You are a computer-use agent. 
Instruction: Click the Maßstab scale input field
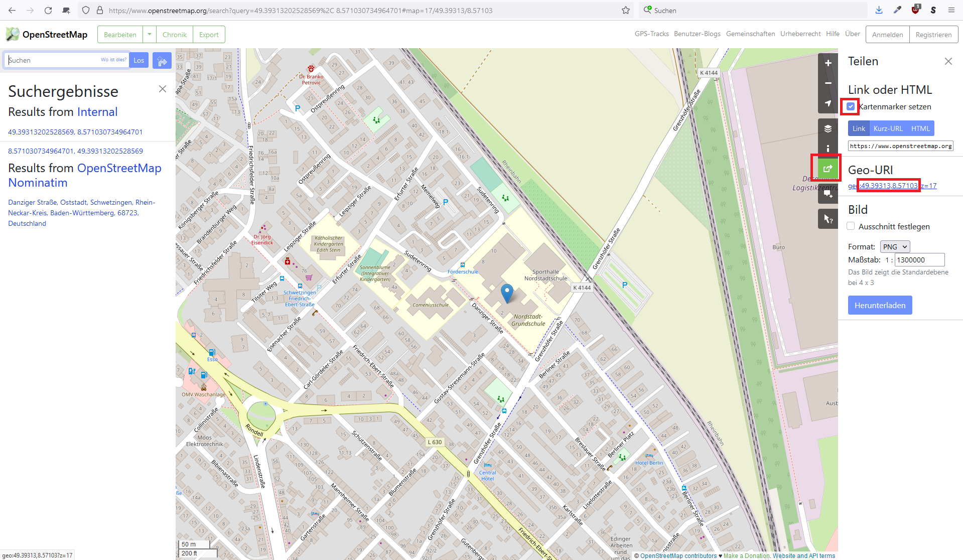click(x=919, y=260)
